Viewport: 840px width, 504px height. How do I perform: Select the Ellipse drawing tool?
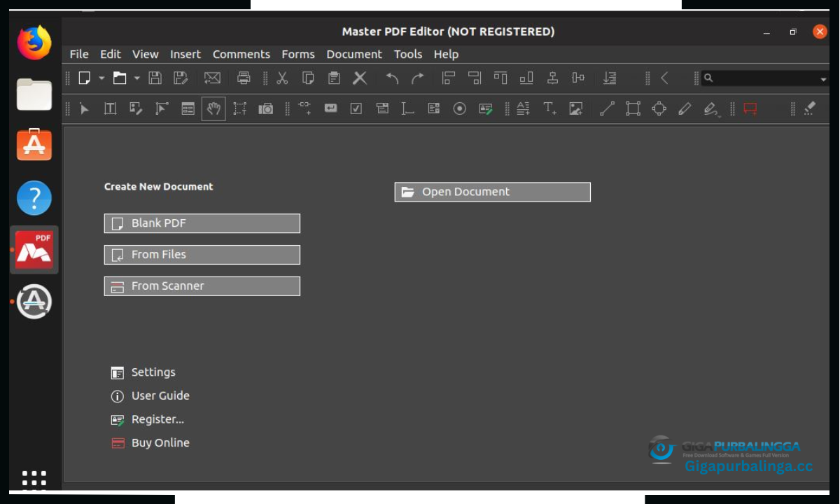(659, 108)
